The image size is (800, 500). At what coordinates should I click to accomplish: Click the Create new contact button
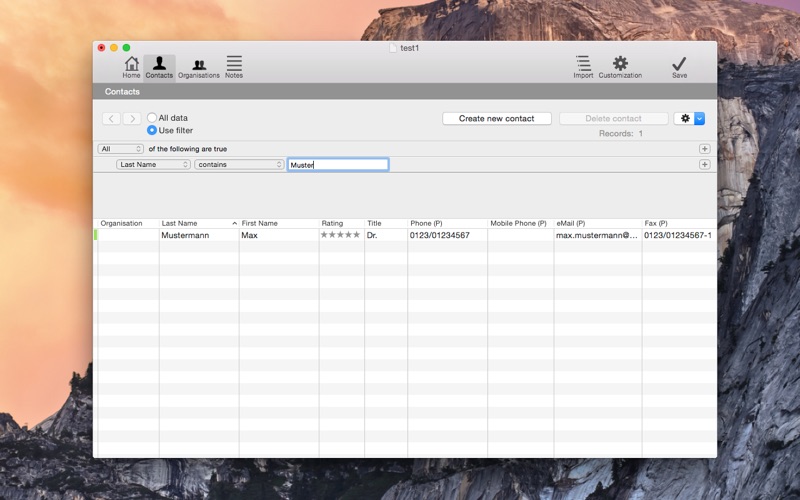(x=497, y=118)
